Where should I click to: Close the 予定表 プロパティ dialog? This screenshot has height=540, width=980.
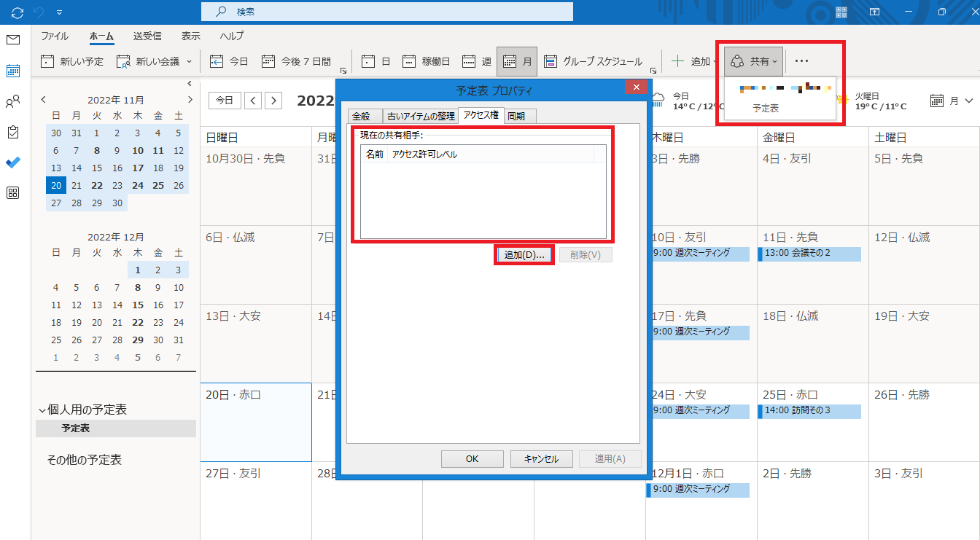coord(636,89)
